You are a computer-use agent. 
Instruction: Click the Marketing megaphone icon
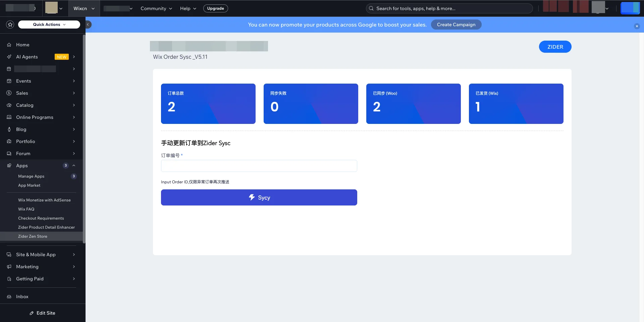coord(9,267)
